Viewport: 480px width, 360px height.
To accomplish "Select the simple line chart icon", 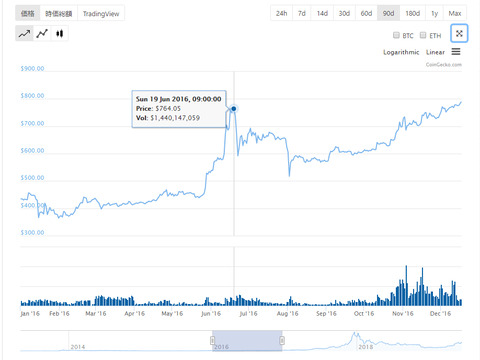I will (x=24, y=33).
